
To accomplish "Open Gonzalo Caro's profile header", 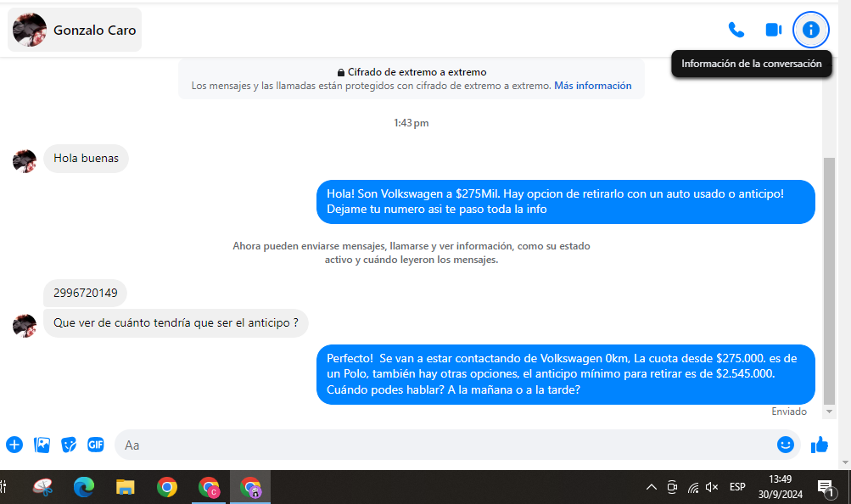I will tap(76, 31).
